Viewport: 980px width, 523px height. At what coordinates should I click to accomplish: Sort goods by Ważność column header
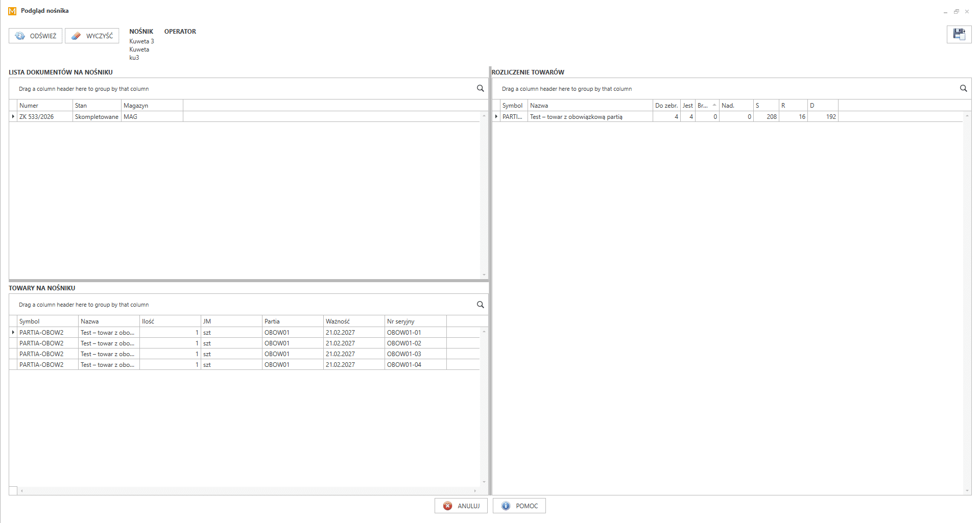tap(354, 321)
